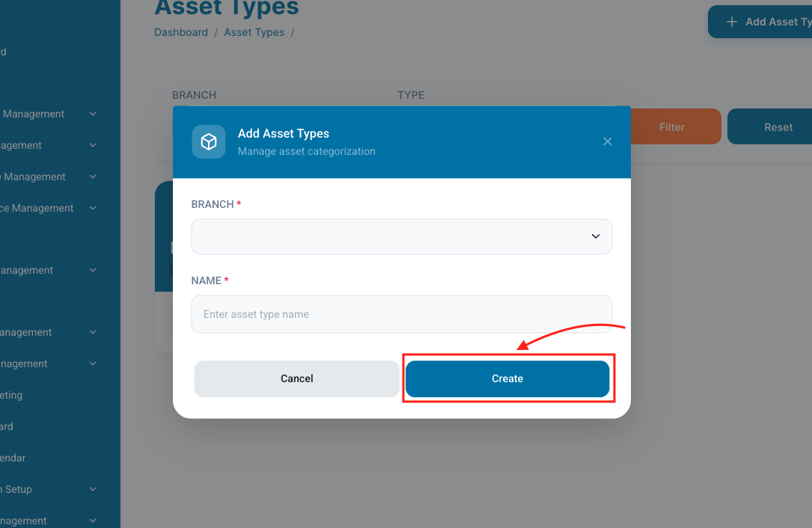Expand the 'ce Management' sidebar chevron

(x=93, y=208)
